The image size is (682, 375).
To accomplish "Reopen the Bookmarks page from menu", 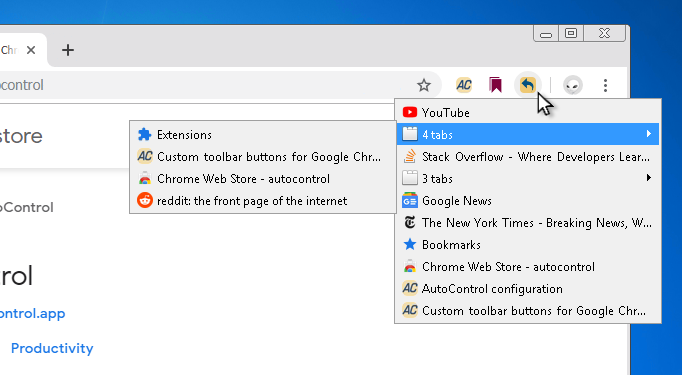I will (x=528, y=244).
